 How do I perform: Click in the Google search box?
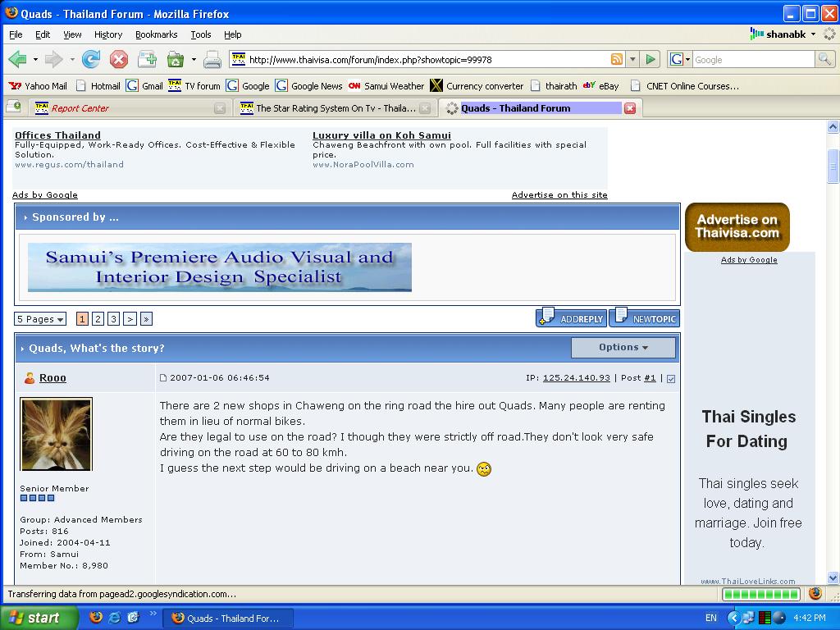753,59
